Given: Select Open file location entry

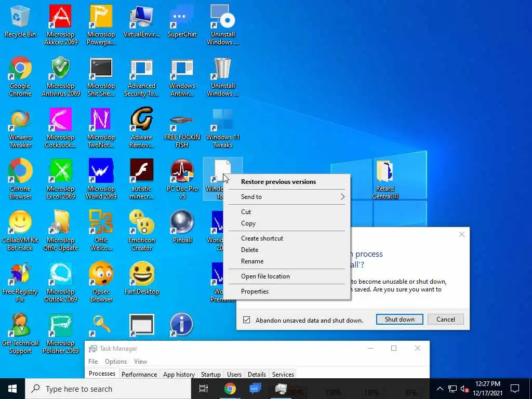Looking at the screenshot, I should (x=287, y=276).
